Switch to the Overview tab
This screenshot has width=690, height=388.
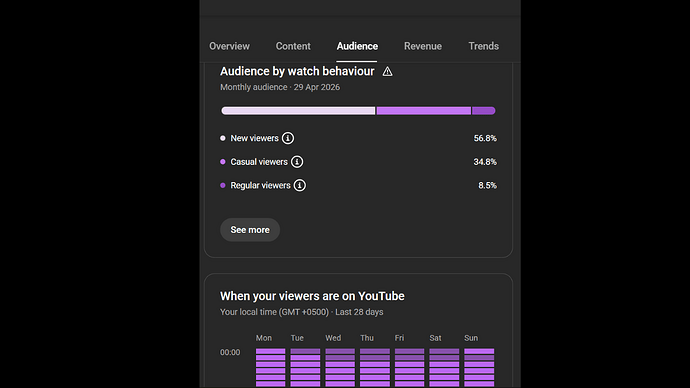[x=229, y=46]
